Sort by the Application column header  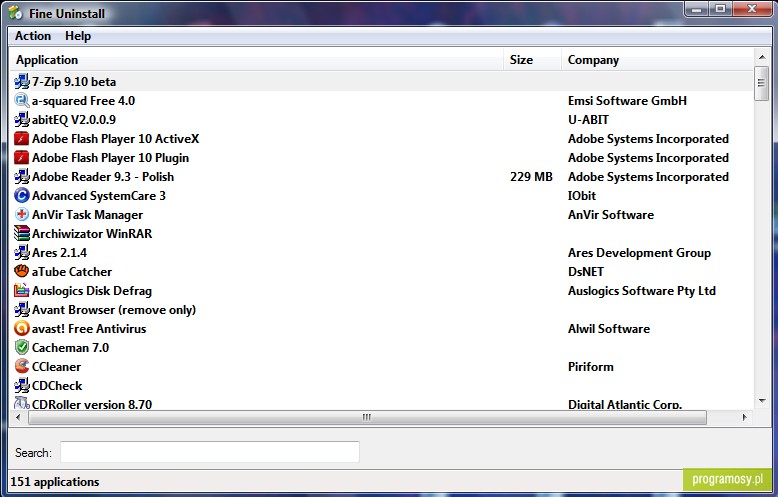257,60
